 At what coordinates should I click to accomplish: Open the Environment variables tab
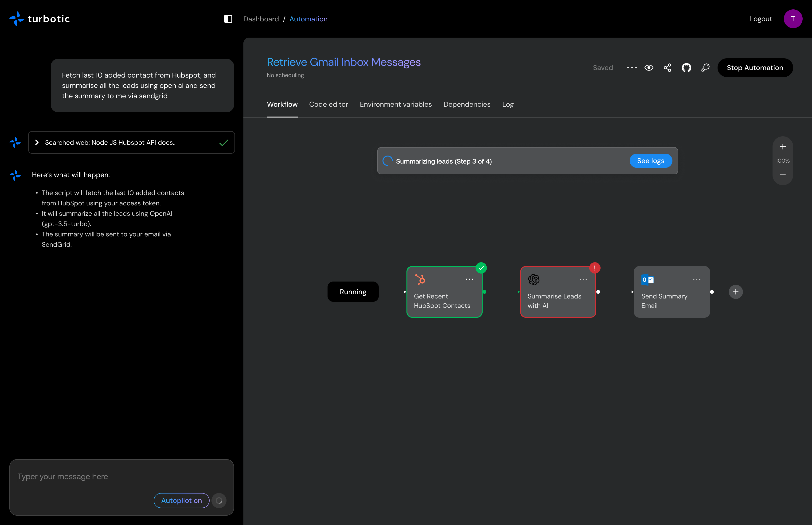tap(395, 104)
